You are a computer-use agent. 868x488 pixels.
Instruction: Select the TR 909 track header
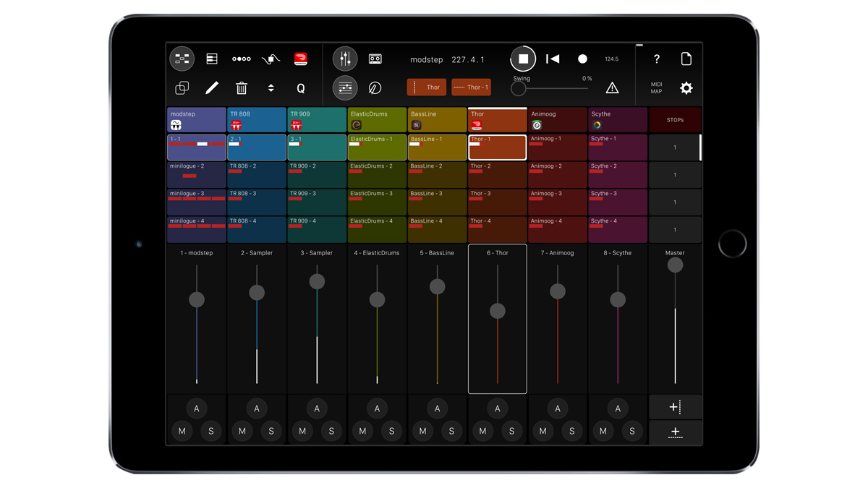(x=317, y=120)
